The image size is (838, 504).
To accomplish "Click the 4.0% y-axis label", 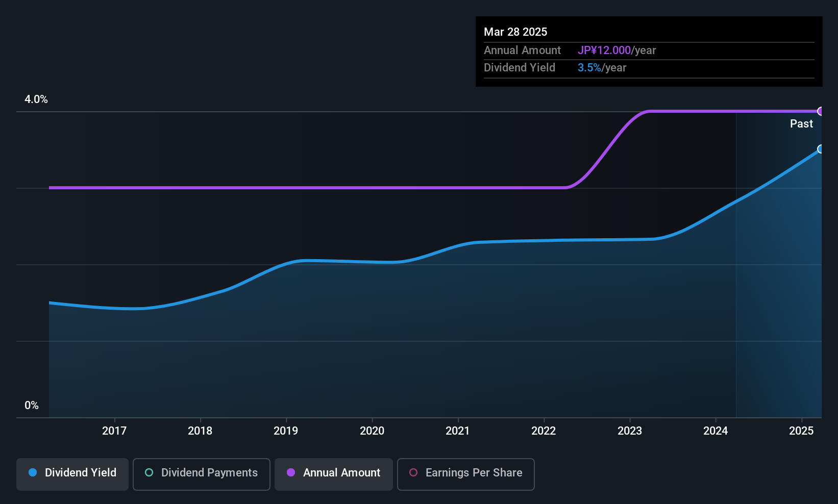I will 36,99.
